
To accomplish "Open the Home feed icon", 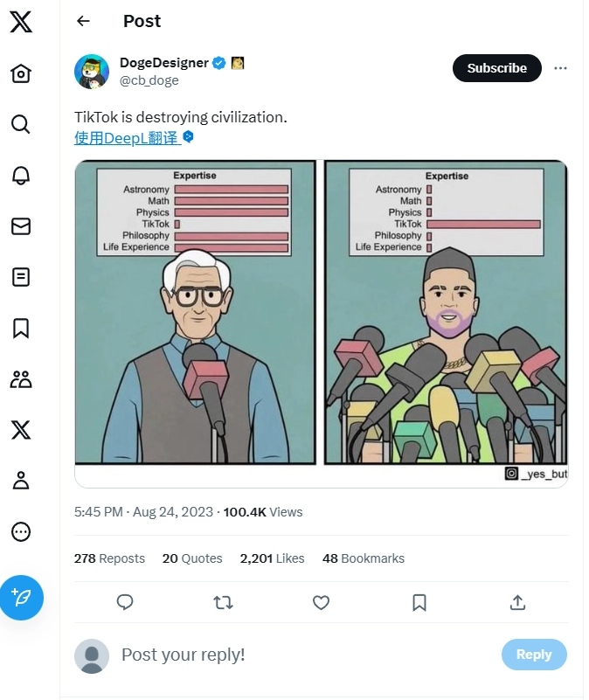I will pos(21,74).
